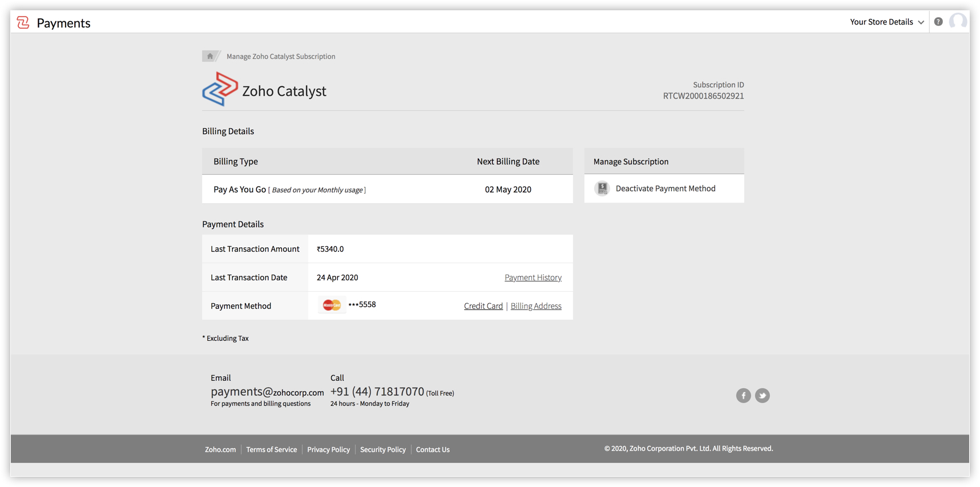Open the Credit Card link

pos(483,306)
